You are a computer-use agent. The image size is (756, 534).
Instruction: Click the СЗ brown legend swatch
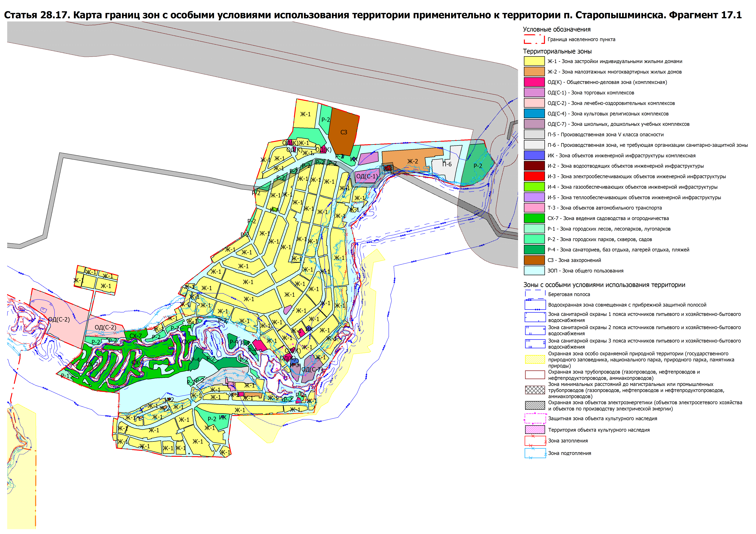[x=534, y=260]
